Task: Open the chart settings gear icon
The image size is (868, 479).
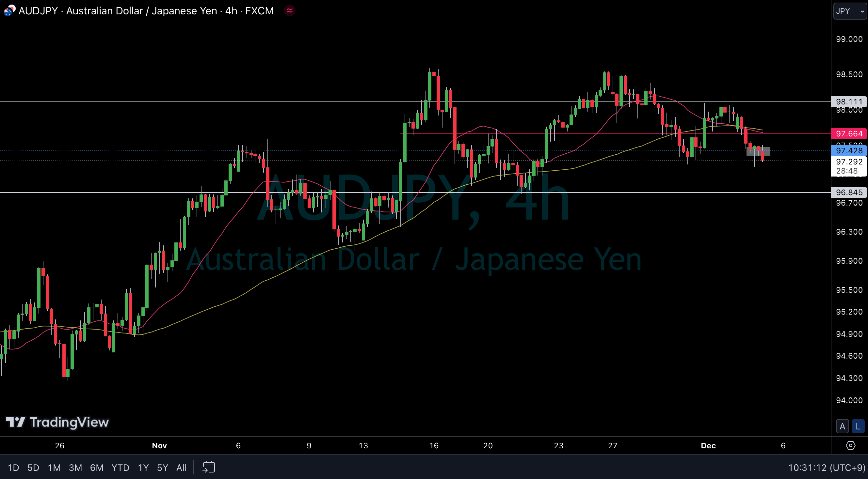Action: click(x=850, y=445)
